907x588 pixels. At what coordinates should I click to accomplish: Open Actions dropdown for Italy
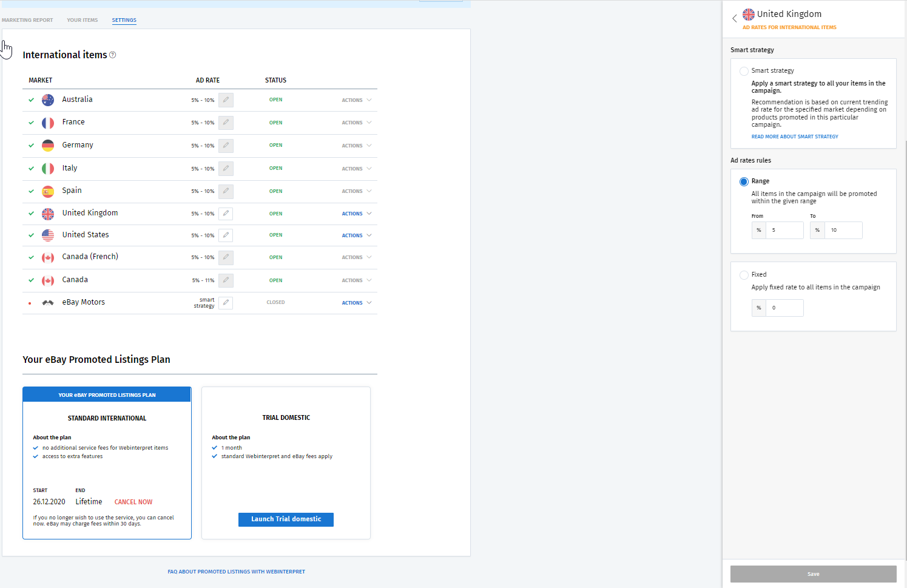tap(357, 169)
